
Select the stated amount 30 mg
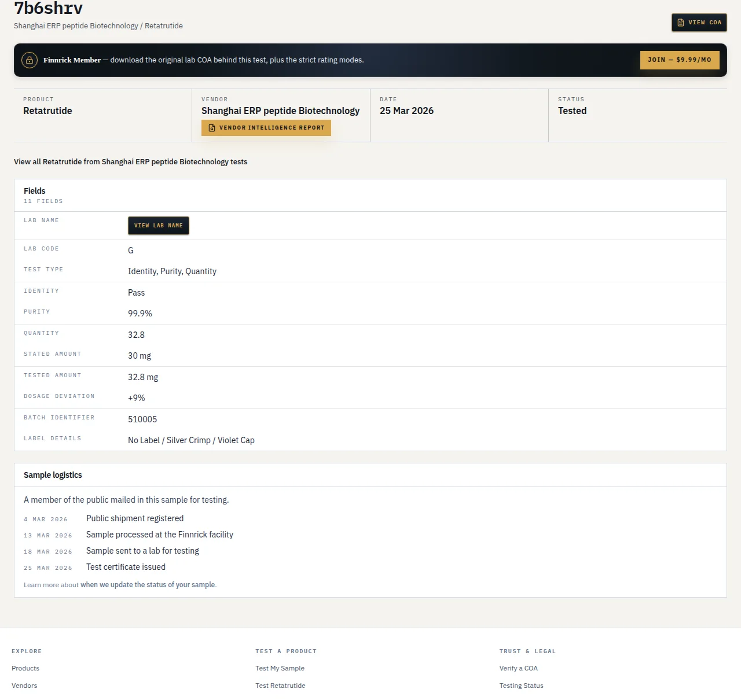coord(140,356)
